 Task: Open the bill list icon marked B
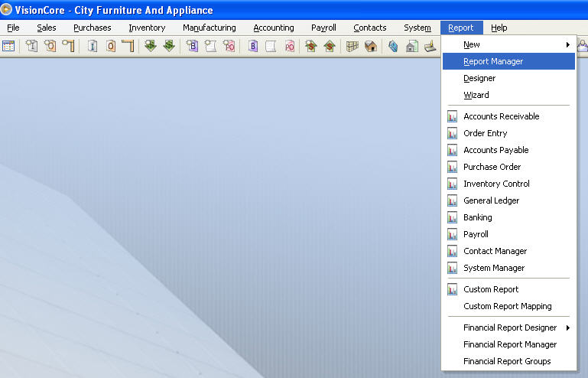[x=253, y=46]
